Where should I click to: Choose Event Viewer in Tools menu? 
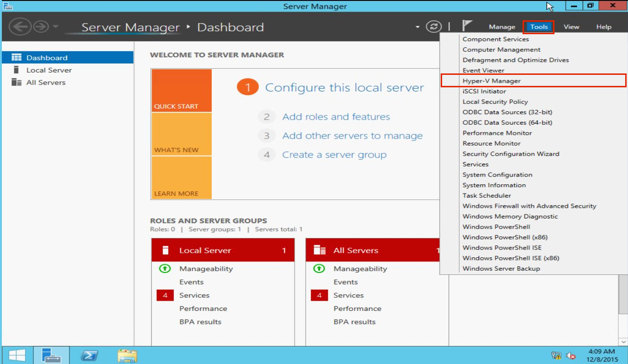click(x=483, y=70)
